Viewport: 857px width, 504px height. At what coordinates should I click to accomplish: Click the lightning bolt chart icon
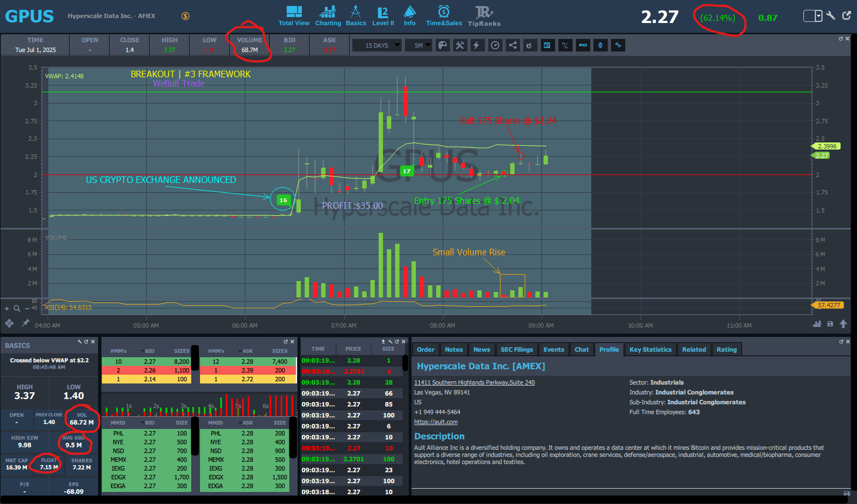click(x=477, y=45)
